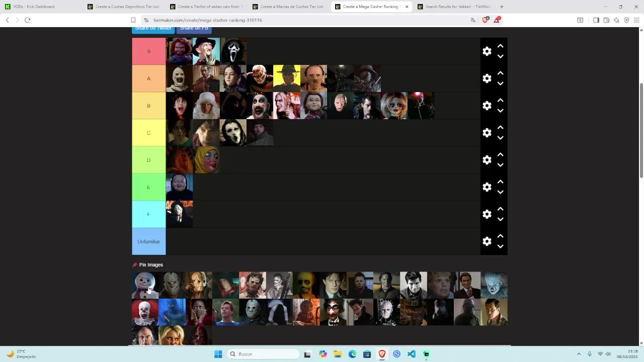Switch to Marcas de Coches Tier List tab

(289, 7)
